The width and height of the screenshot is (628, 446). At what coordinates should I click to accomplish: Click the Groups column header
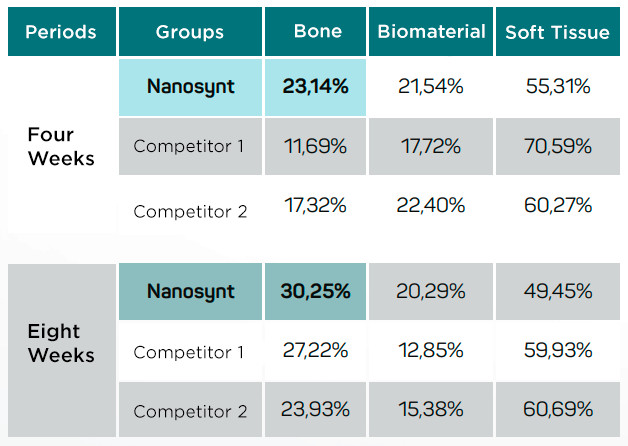coord(189,32)
